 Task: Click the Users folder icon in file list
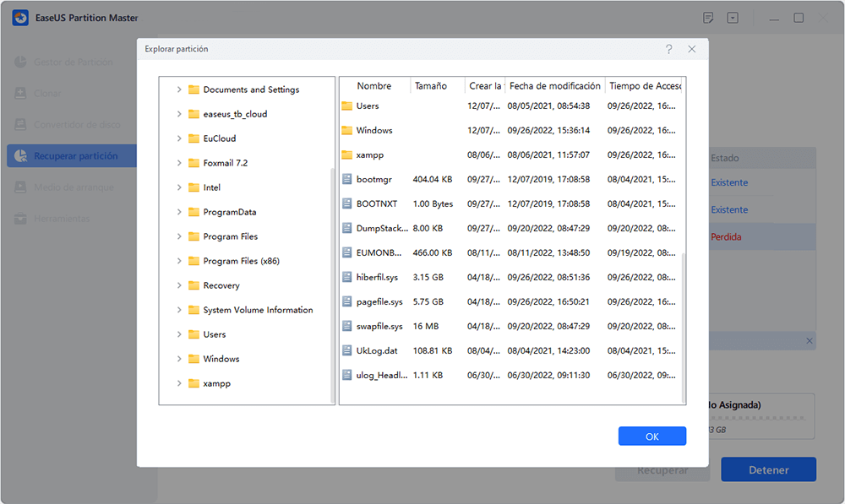347,106
